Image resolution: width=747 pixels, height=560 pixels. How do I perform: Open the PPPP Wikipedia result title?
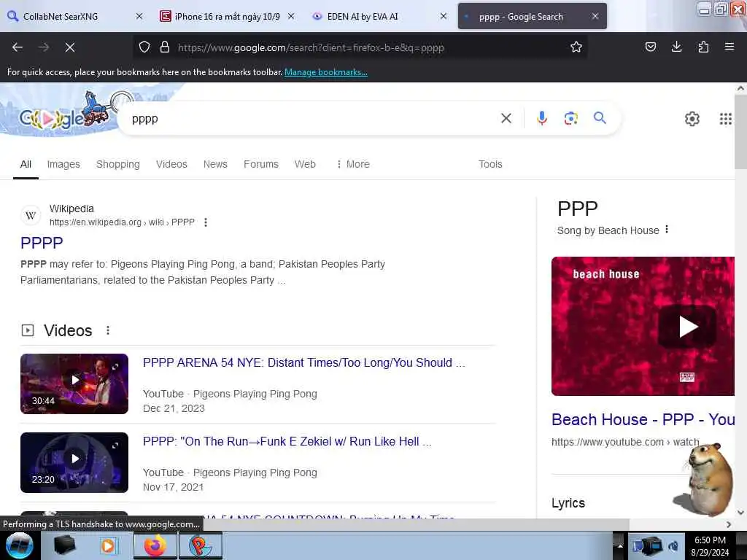pyautogui.click(x=42, y=243)
